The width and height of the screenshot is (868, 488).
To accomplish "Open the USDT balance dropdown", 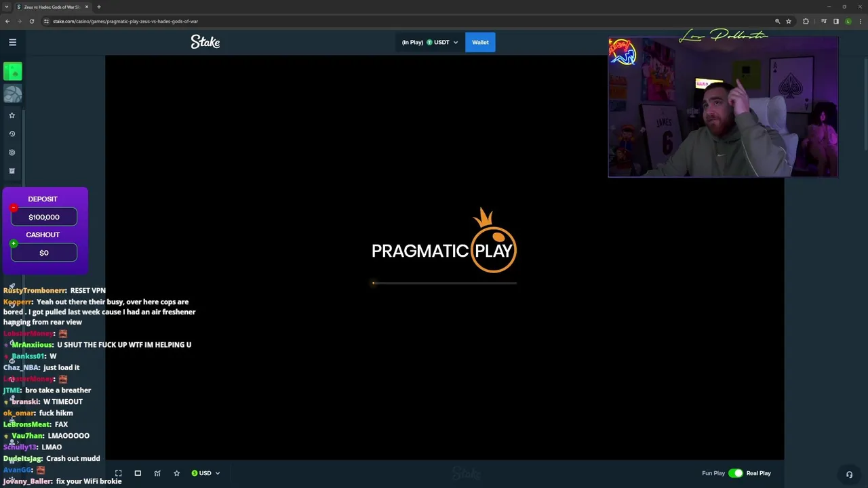I will [430, 42].
